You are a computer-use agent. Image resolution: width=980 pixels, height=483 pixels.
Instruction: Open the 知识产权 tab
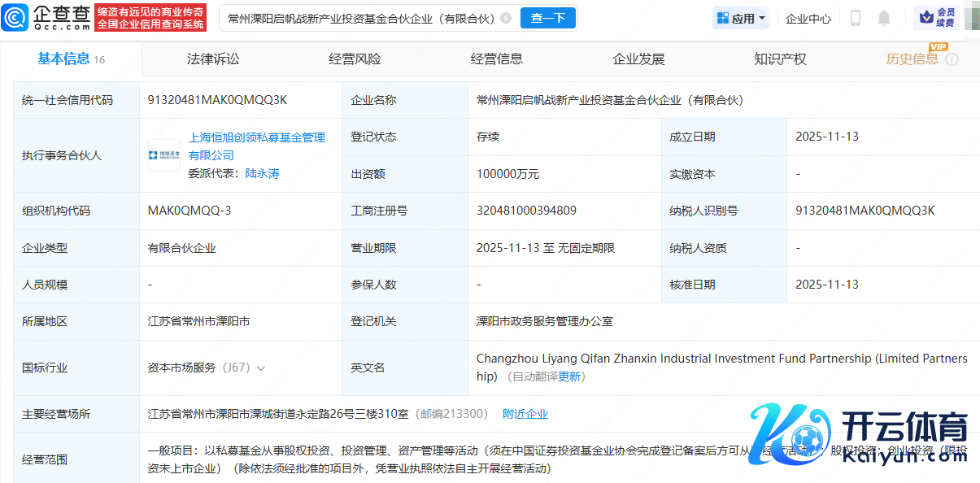click(x=780, y=59)
